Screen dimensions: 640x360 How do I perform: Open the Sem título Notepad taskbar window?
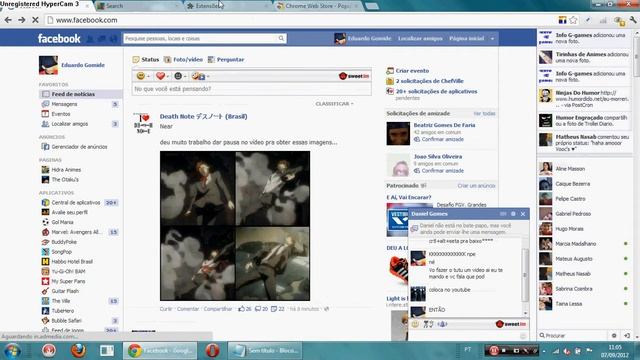tap(265, 350)
